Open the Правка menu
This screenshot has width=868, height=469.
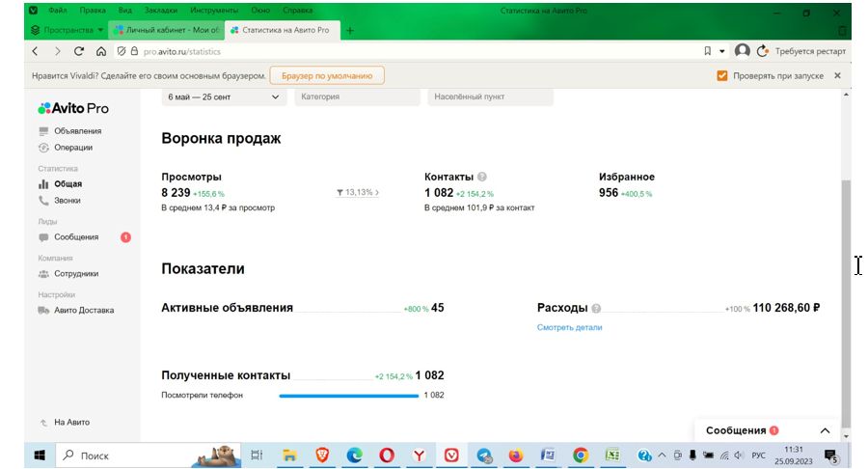[x=93, y=10]
